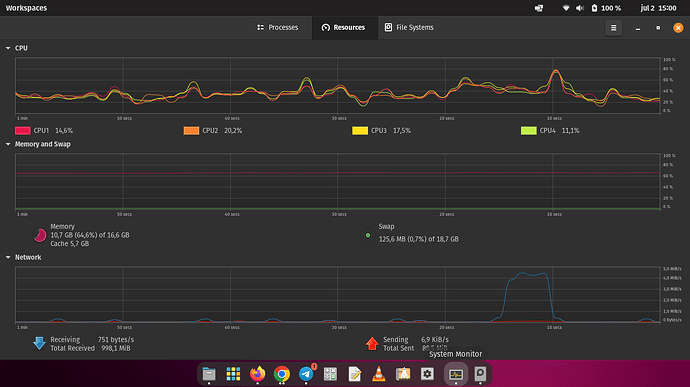Click the System Monitor dock icon
Image resolution: width=690 pixels, height=387 pixels.
pos(456,374)
